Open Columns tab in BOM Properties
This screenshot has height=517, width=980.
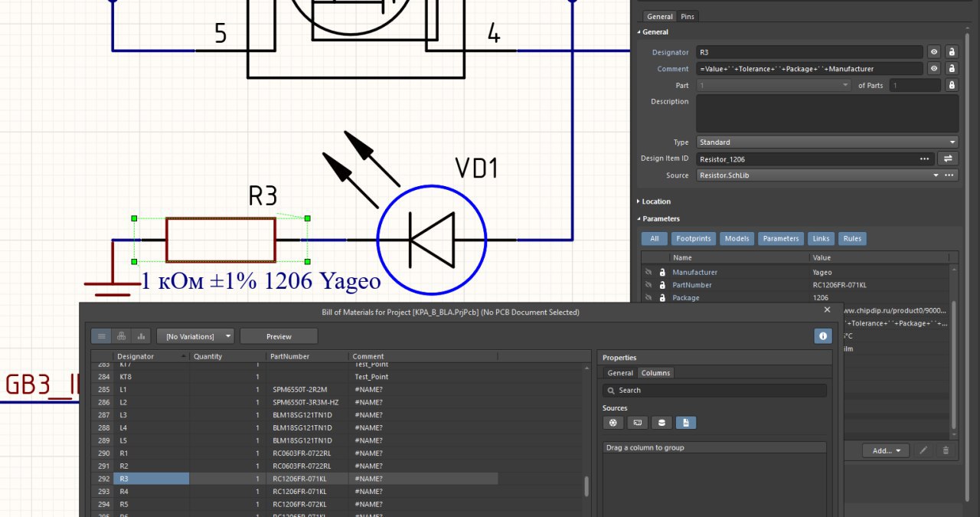pyautogui.click(x=655, y=373)
